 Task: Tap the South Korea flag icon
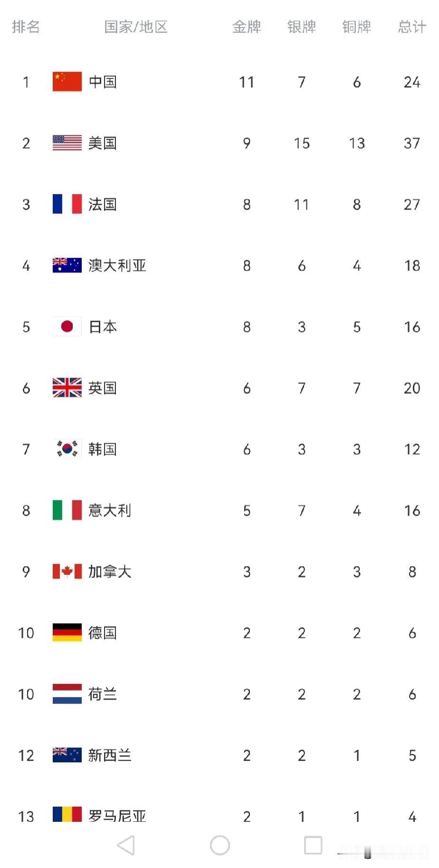point(67,449)
